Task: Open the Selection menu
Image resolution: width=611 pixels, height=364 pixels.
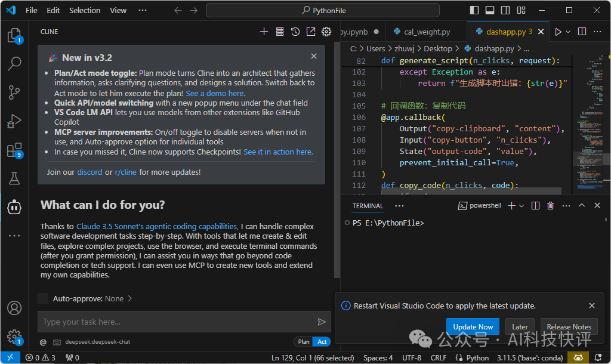Action: [85, 11]
